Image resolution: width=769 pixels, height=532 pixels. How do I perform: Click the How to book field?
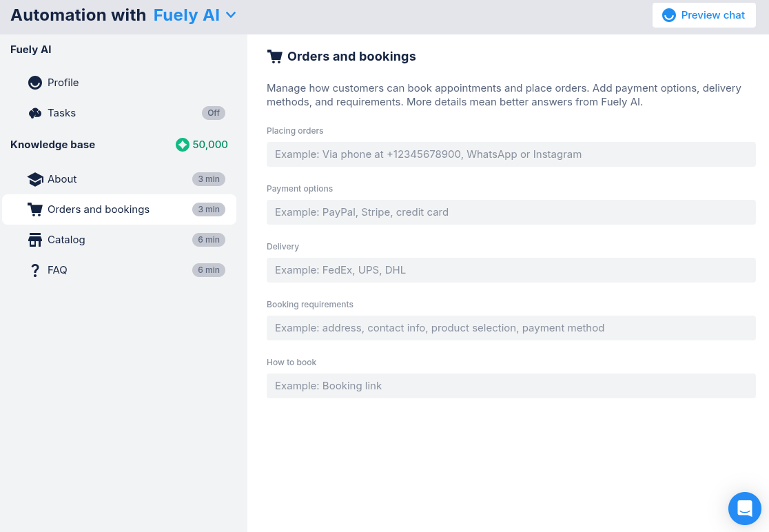click(x=511, y=386)
